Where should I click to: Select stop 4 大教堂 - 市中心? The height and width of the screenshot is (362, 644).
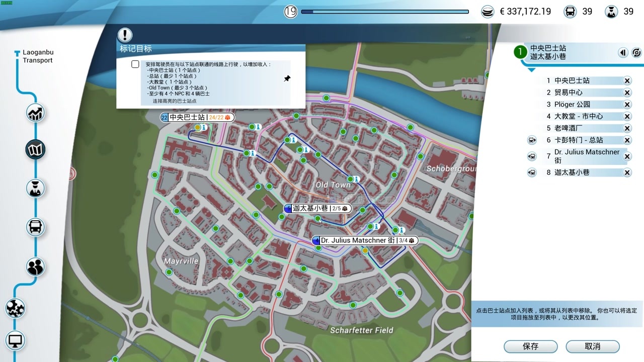pos(583,116)
